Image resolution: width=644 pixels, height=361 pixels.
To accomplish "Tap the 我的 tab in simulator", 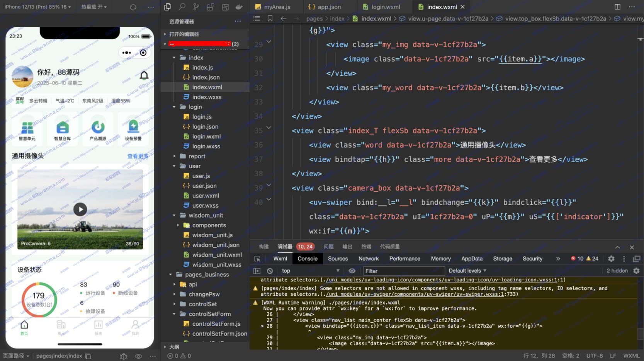I will click(135, 328).
